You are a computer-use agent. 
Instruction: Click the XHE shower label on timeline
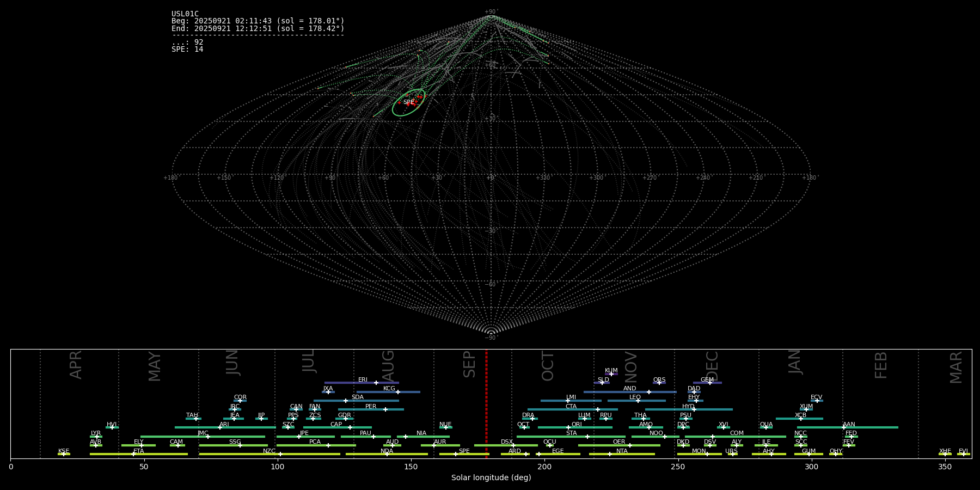click(945, 451)
